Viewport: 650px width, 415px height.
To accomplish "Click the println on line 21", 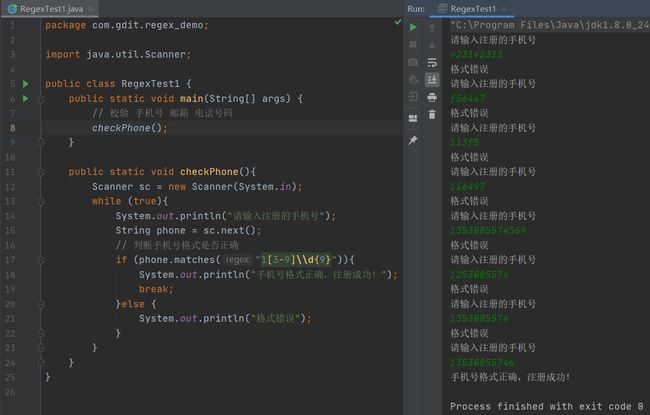I will pos(225,318).
